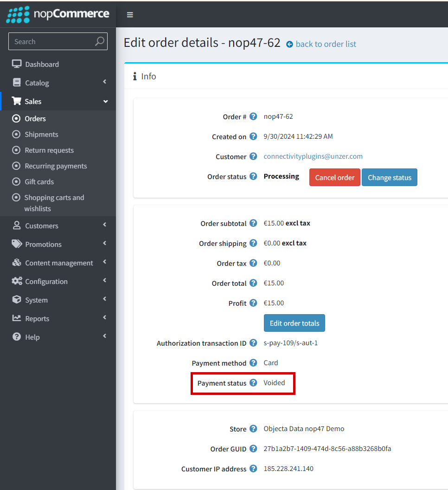
Task: Click the Reports chart icon
Action: [x=17, y=318]
